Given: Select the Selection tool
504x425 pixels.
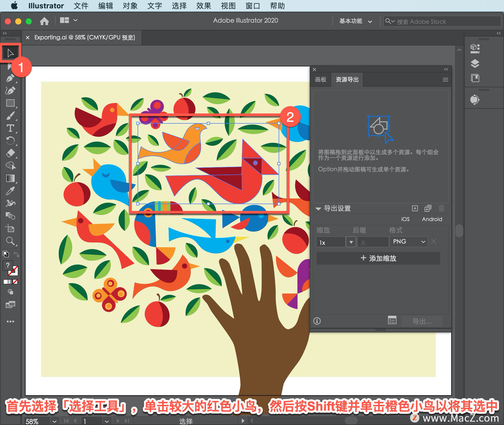Looking at the screenshot, I should 10,53.
